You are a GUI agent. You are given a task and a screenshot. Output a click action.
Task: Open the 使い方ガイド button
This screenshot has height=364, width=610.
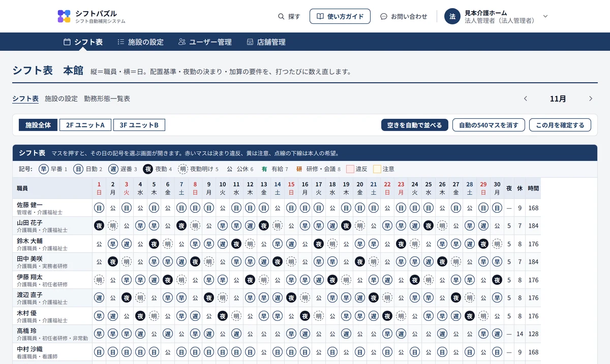pos(340,16)
